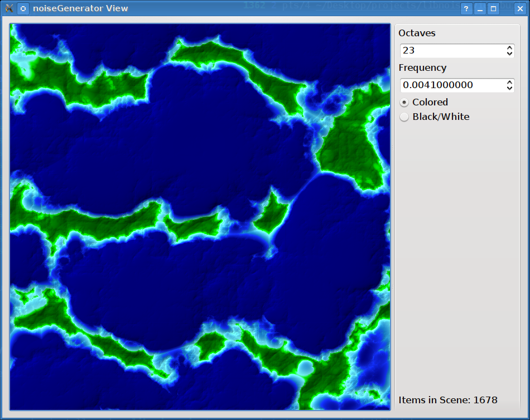The image size is (530, 420).
Task: Maximize the noiseGenerator View window
Action: [x=493, y=9]
